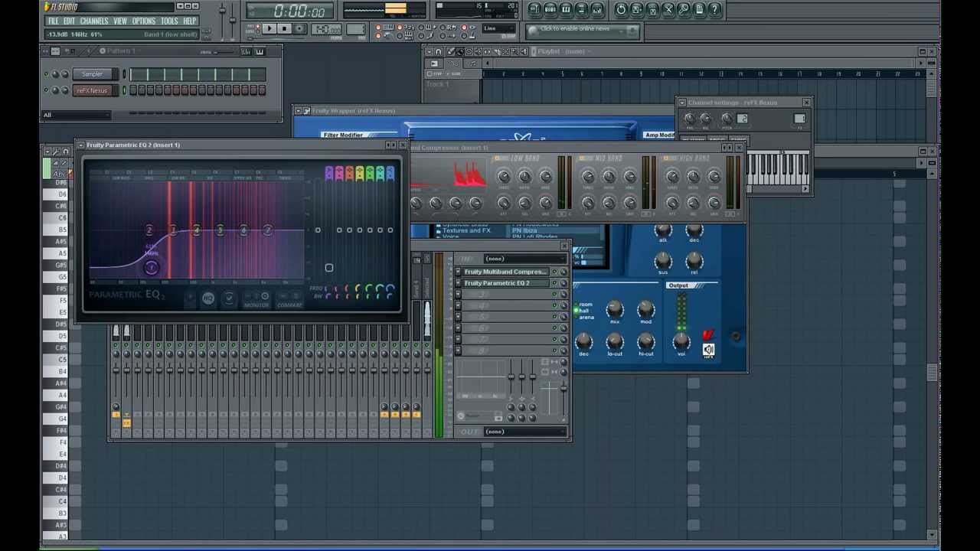The width and height of the screenshot is (980, 551).
Task: Click the Nexus output vol knob
Action: [x=681, y=341]
